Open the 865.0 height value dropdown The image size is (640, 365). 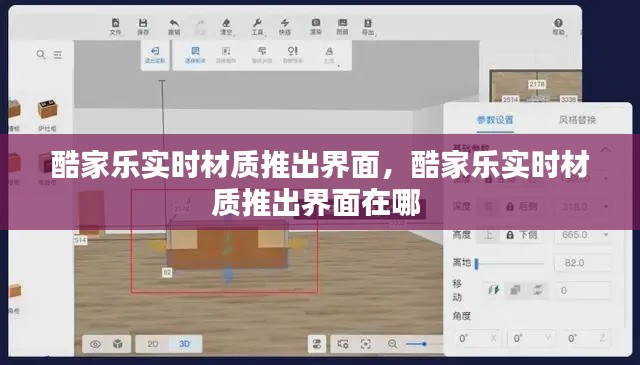click(x=606, y=235)
